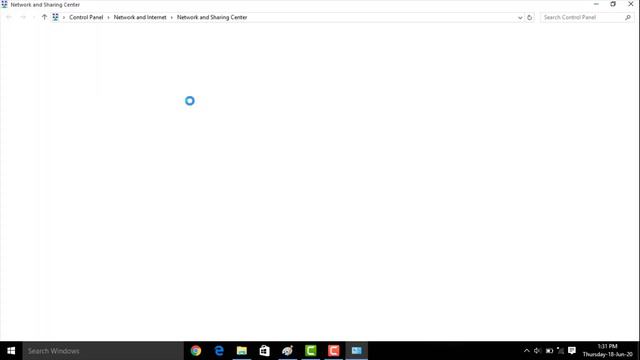This screenshot has width=640, height=360.
Task: Open recent locations dropdown beside Forward arrow
Action: pyautogui.click(x=34, y=18)
